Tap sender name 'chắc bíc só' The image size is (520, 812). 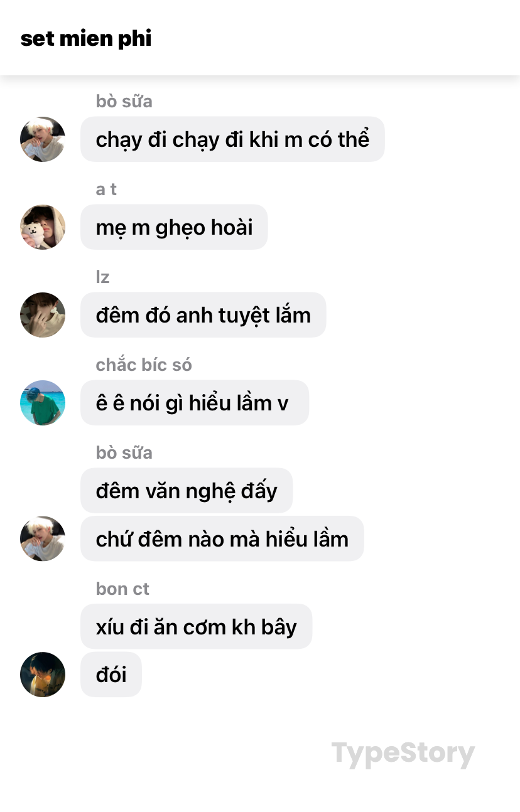[144, 365]
